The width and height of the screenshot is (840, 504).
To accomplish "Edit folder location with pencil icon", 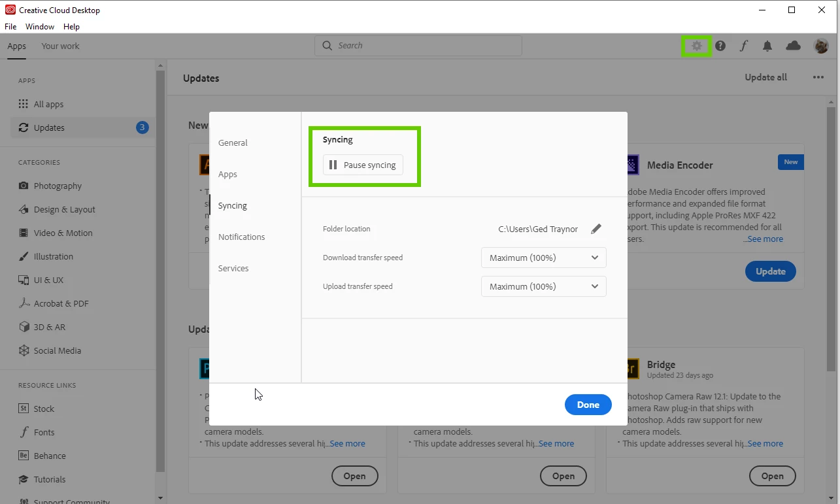I will click(596, 229).
